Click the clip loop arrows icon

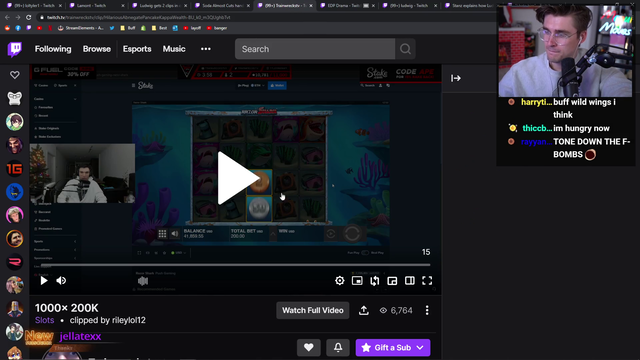(375, 280)
